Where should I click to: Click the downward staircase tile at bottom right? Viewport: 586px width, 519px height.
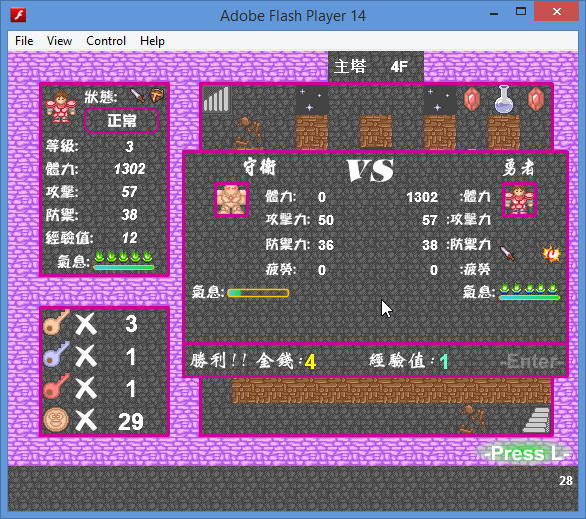(537, 420)
